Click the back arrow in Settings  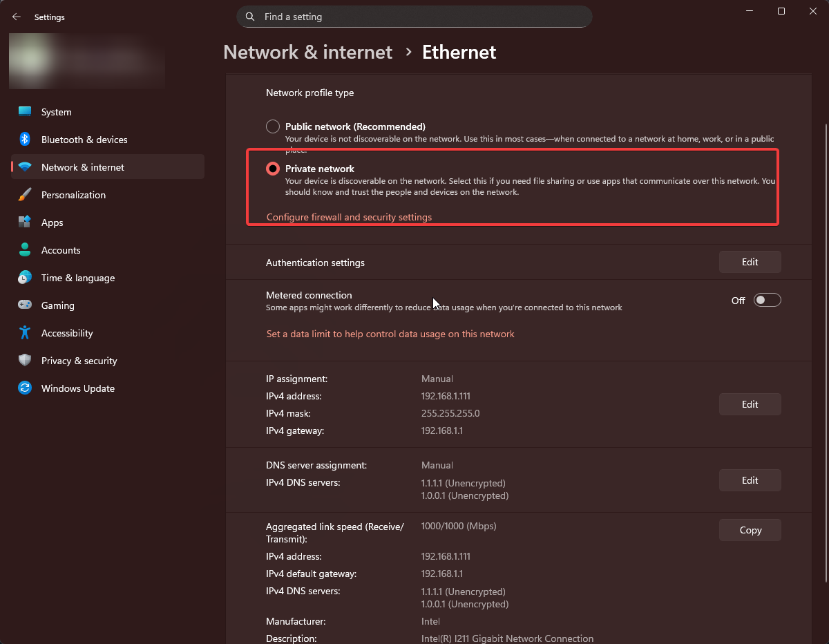(x=16, y=17)
